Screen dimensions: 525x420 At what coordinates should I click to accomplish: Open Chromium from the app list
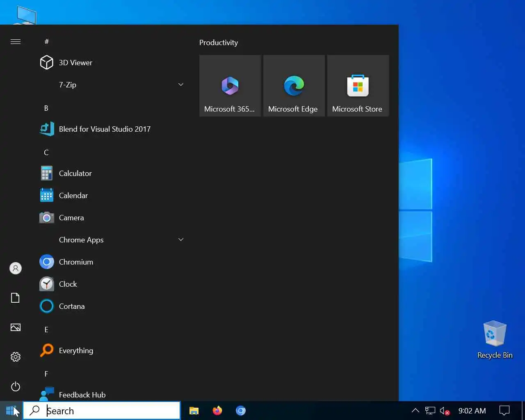tap(112, 262)
